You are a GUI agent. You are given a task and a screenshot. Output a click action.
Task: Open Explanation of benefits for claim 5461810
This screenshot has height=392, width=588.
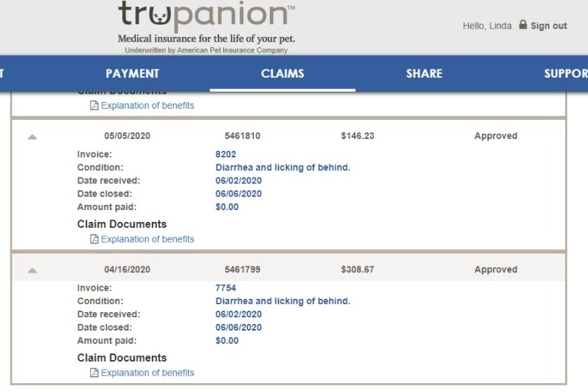(147, 239)
